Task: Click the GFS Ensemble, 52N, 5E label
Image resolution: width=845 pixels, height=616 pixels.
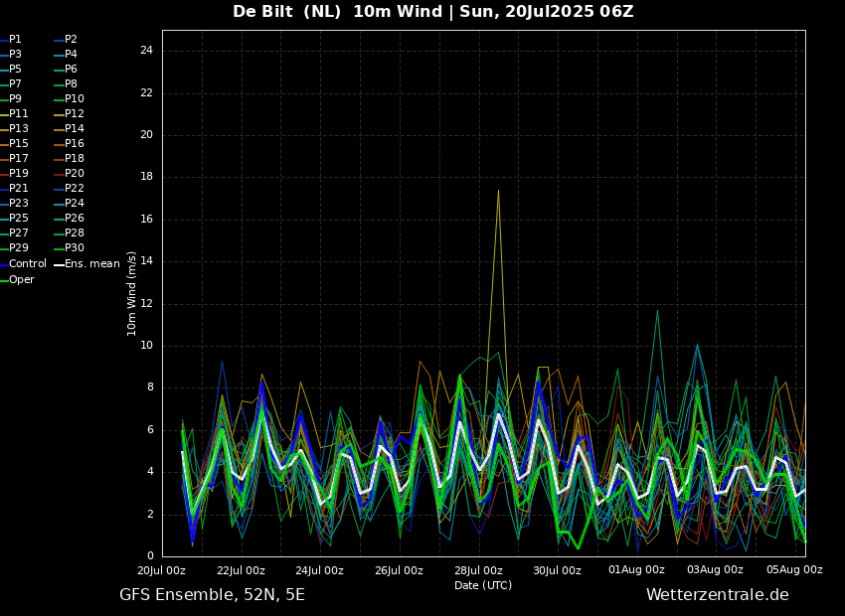Action: point(212,595)
